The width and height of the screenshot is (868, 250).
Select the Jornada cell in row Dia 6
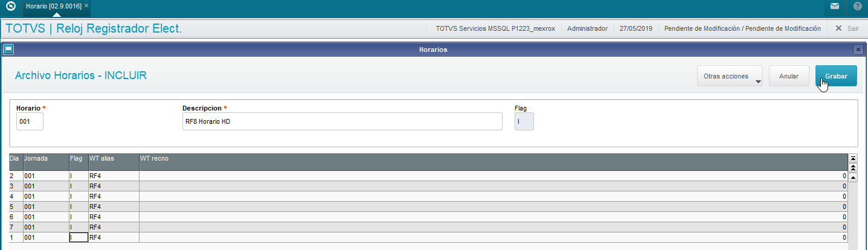pos(46,217)
